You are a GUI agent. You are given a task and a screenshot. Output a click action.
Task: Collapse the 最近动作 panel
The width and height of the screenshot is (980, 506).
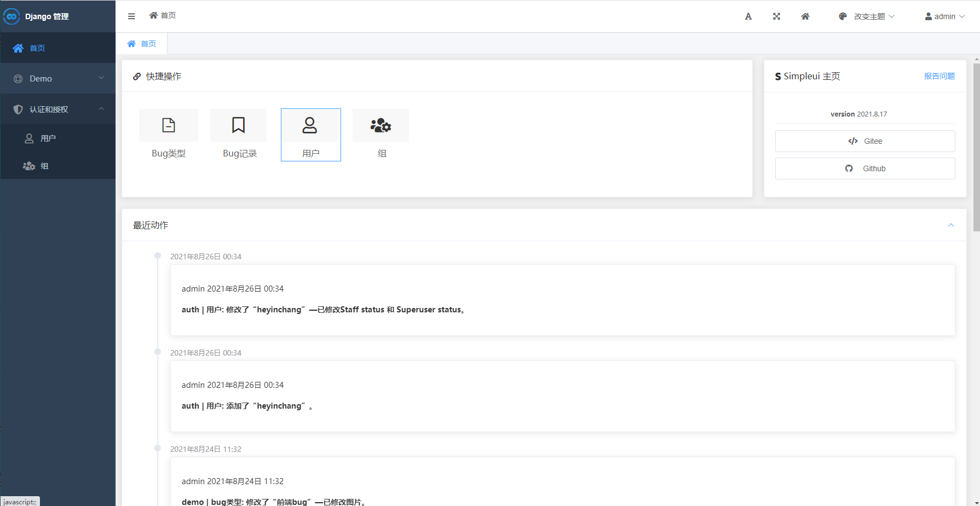952,225
